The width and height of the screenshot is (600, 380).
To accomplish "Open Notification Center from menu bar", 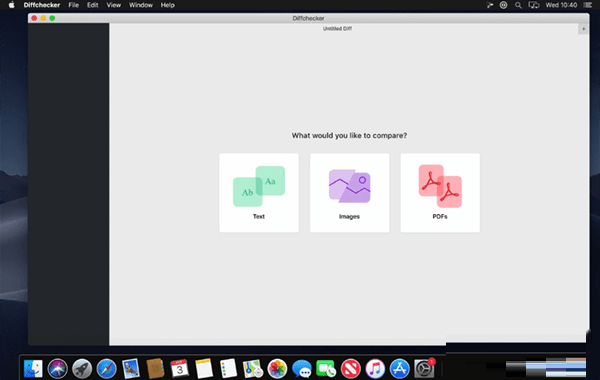I will click(588, 5).
